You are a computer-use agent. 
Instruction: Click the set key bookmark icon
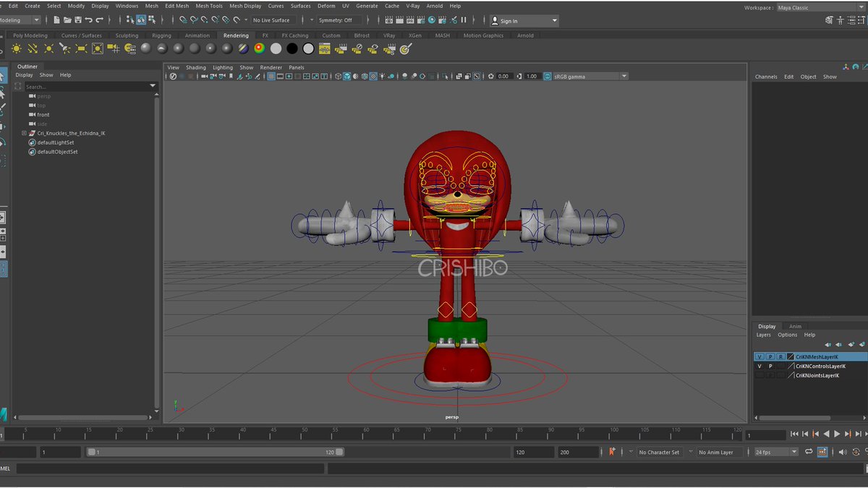tap(613, 452)
